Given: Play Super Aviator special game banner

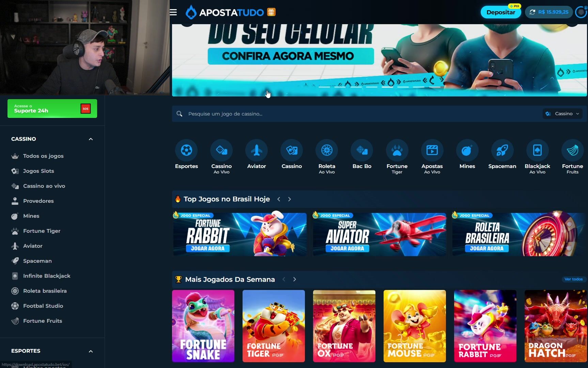Looking at the screenshot, I should (379, 234).
